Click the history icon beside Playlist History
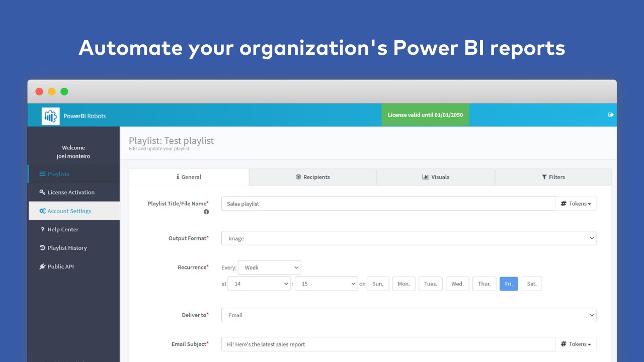This screenshot has width=644, height=362. click(x=42, y=248)
